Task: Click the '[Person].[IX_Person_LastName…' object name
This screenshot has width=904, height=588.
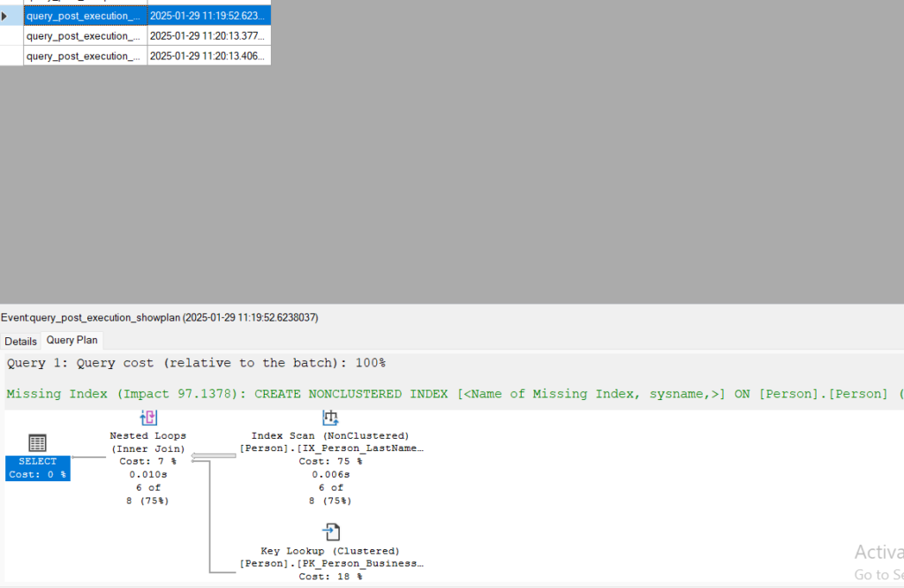Action: (x=332, y=448)
